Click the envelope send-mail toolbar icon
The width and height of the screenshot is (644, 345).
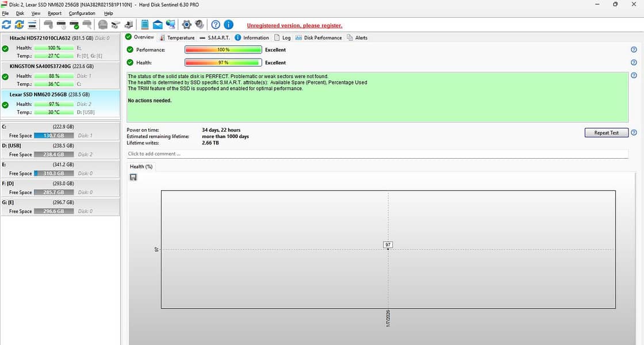[157, 25]
